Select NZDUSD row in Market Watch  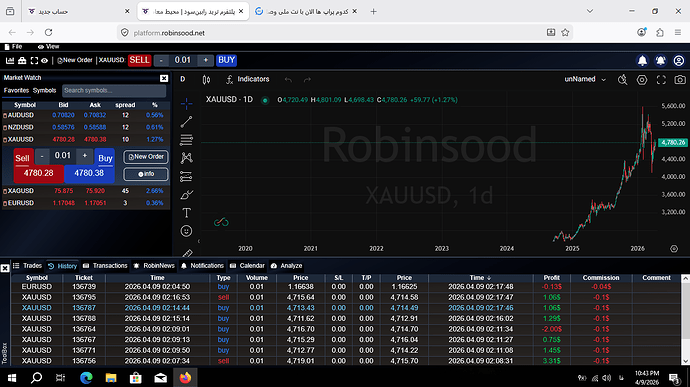tap(86, 127)
